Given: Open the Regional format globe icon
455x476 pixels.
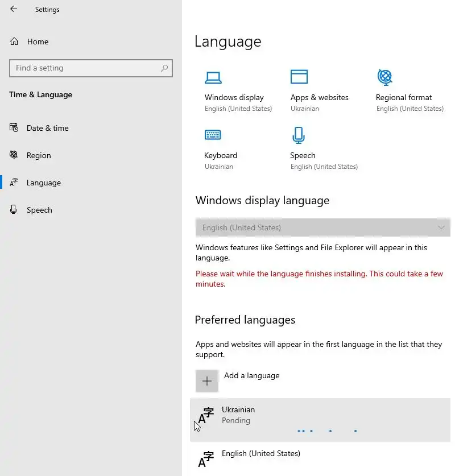Looking at the screenshot, I should (384, 77).
